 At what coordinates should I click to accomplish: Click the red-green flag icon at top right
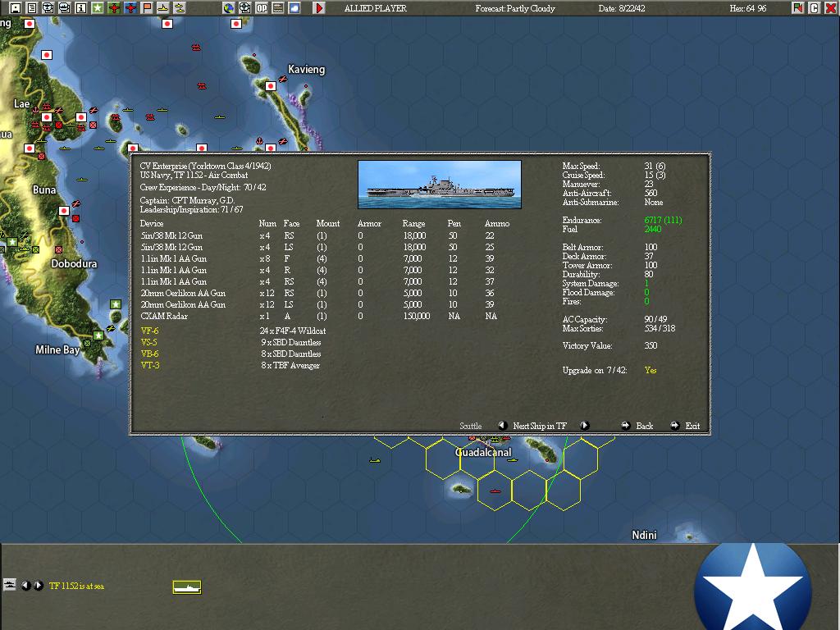(798, 8)
